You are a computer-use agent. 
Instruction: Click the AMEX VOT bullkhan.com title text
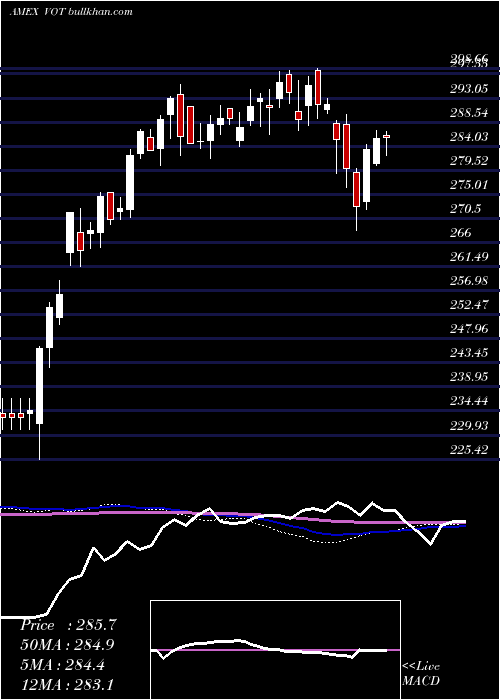[71, 12]
